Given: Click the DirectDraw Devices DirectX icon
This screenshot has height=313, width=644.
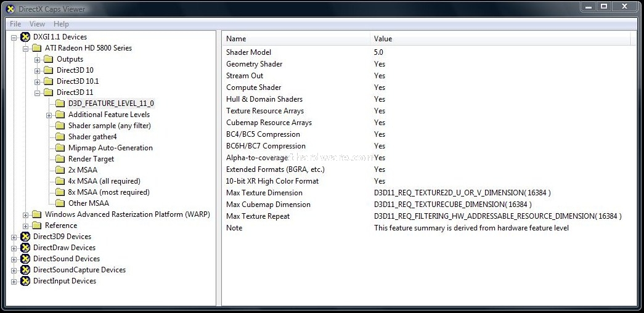Looking at the screenshot, I should tap(25, 248).
